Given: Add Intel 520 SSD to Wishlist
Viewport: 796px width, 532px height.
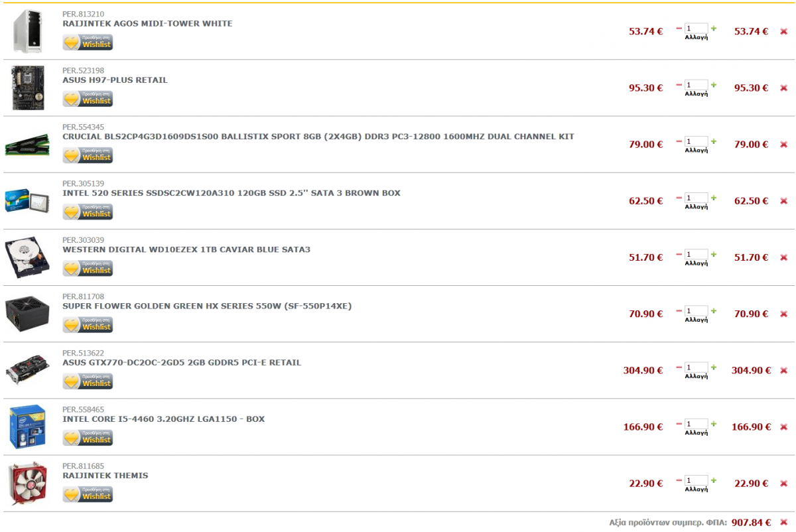Looking at the screenshot, I should [x=88, y=211].
